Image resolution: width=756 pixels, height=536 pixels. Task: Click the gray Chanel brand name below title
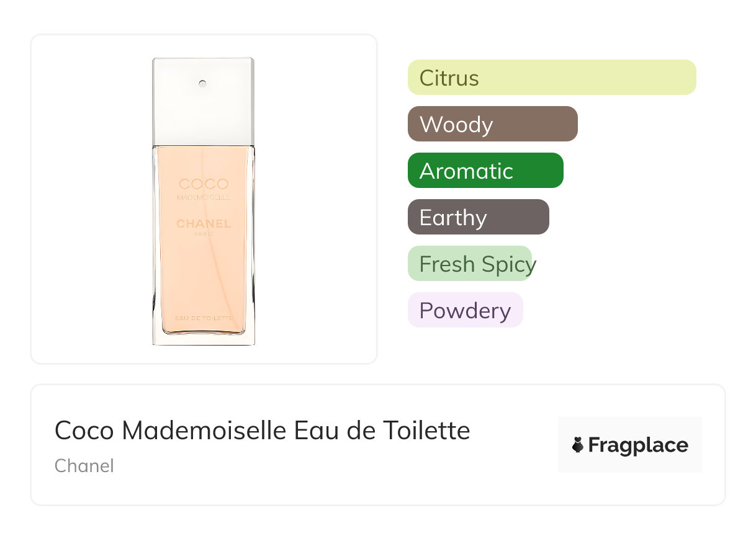[84, 466]
